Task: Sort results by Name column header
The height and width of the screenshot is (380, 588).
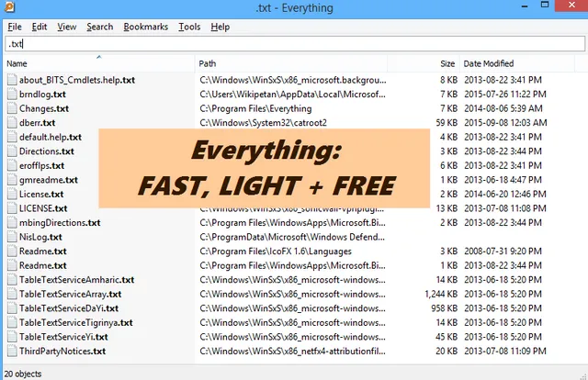Action: (x=99, y=63)
